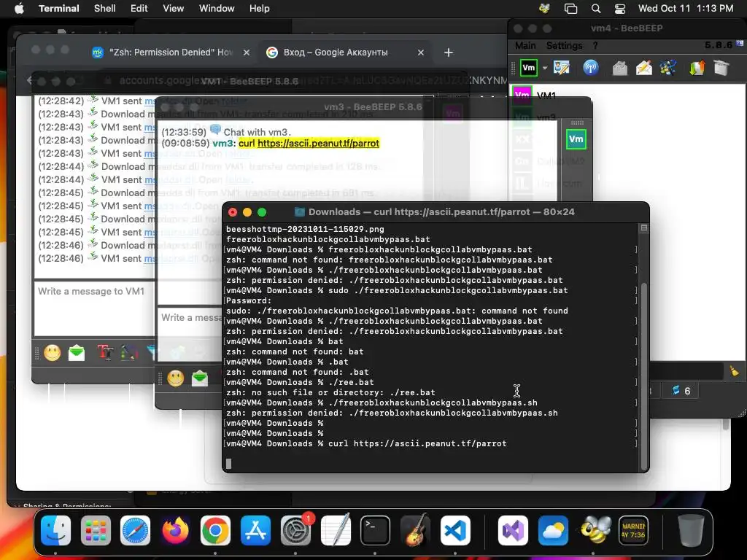Click the Terminal scrollbar thumb
Viewport: 747px width, 560px height.
644,376
